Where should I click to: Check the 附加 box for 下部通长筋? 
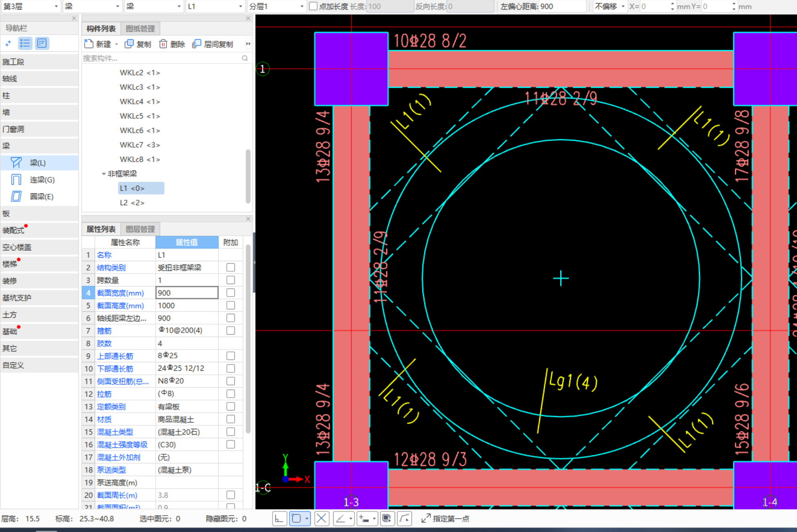coord(230,368)
